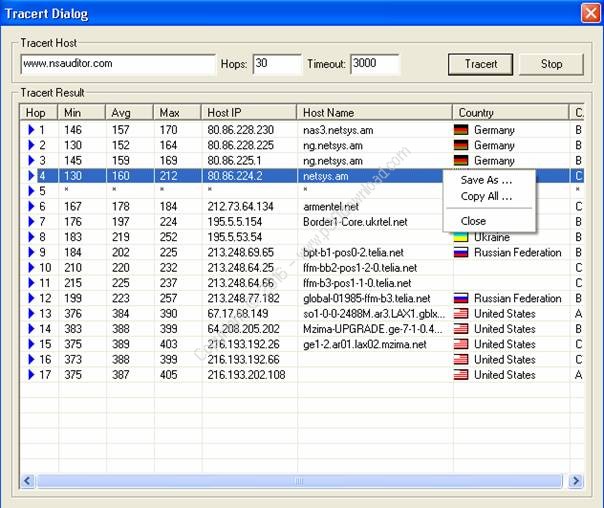This screenshot has height=508, width=604.
Task: Select ge1-2.ar01.lax02.mzima.net host name
Action: pos(365,344)
